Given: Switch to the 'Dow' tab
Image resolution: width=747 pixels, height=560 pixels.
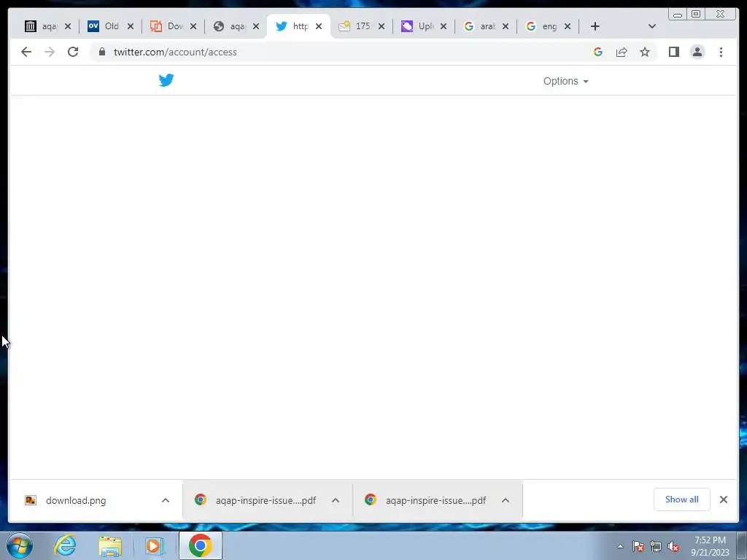Looking at the screenshot, I should point(167,26).
